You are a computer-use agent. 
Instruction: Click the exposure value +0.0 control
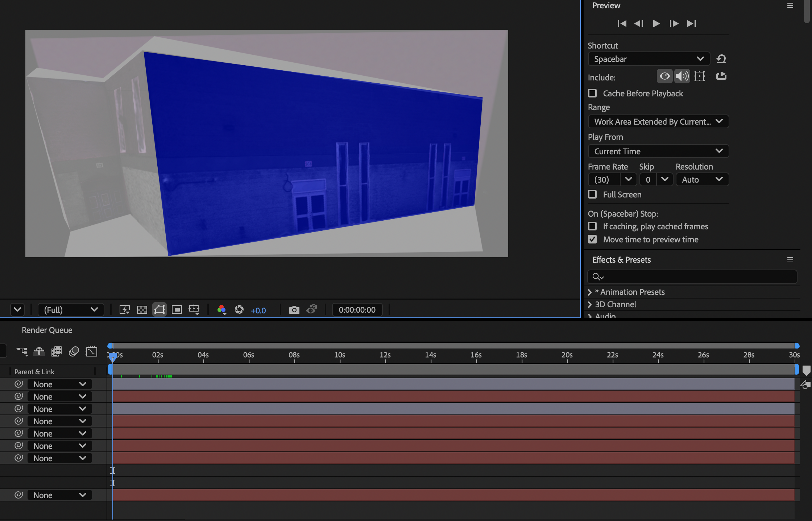258,310
